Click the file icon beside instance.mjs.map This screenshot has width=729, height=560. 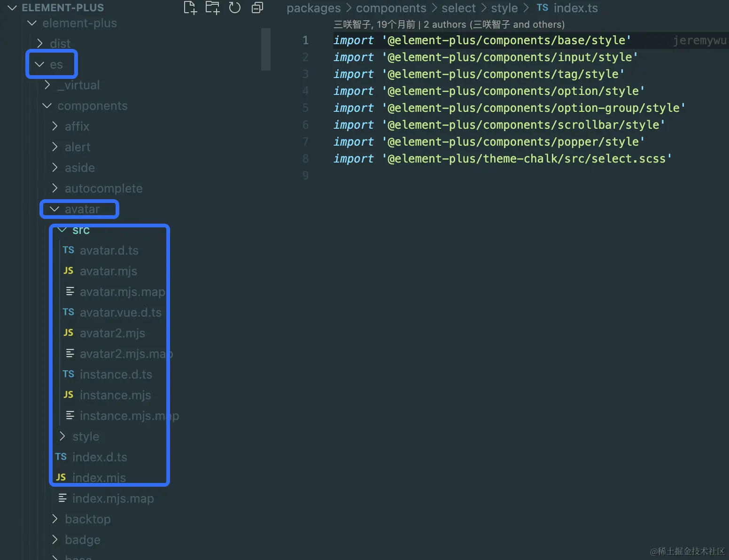[x=70, y=415]
